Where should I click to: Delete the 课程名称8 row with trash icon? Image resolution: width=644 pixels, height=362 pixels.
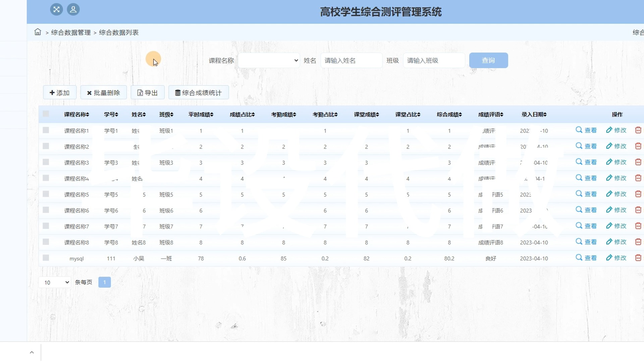point(638,242)
